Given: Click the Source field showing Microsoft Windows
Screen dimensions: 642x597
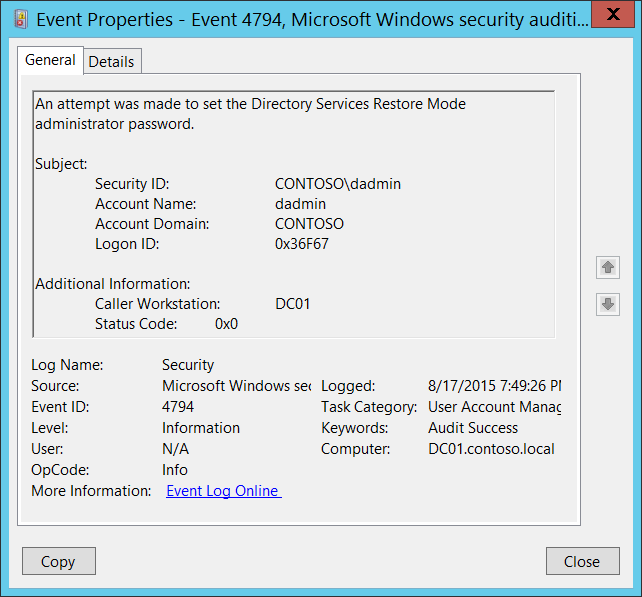Looking at the screenshot, I should (x=236, y=386).
